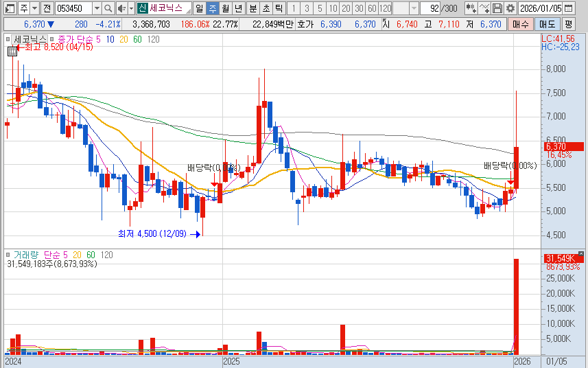Screen dimensions: 588x368
Task: Select the 월 monthly period
Action: click(225, 8)
